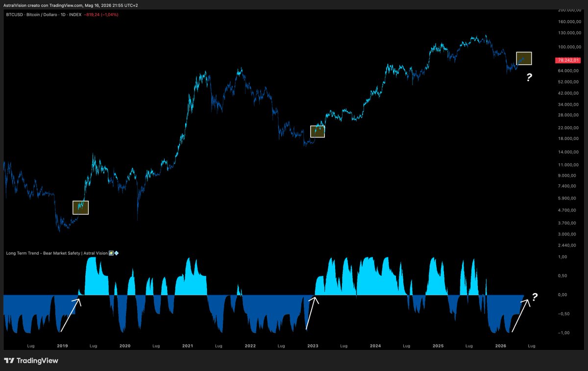Select the BTCUSD Bitcoin / Dollaro symbol title

tap(44, 15)
